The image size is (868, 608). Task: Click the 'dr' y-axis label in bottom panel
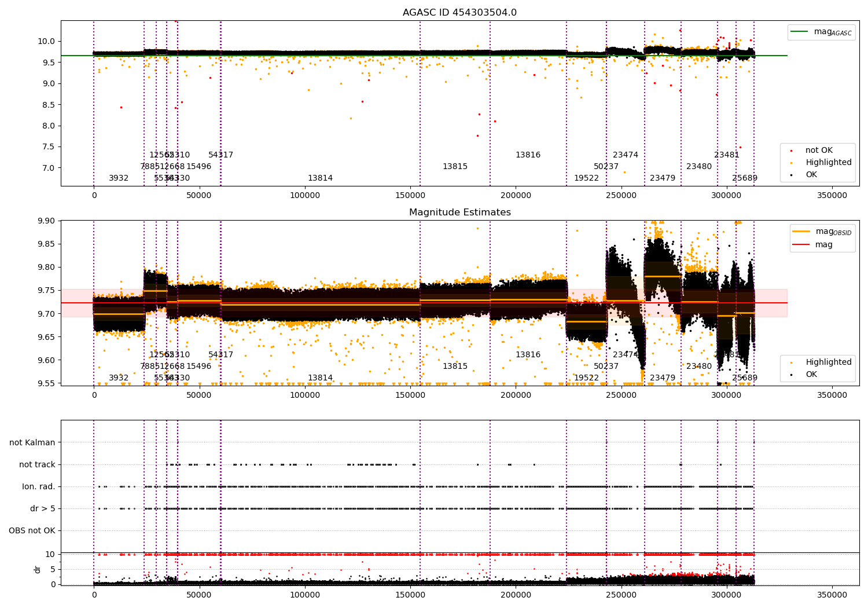click(x=38, y=569)
